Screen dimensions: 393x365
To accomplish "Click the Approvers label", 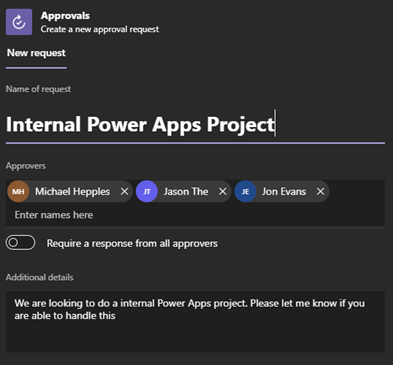I will tap(26, 166).
